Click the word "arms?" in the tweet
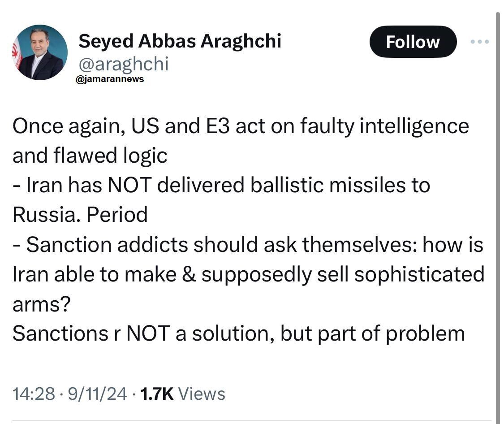 [x=41, y=304]
